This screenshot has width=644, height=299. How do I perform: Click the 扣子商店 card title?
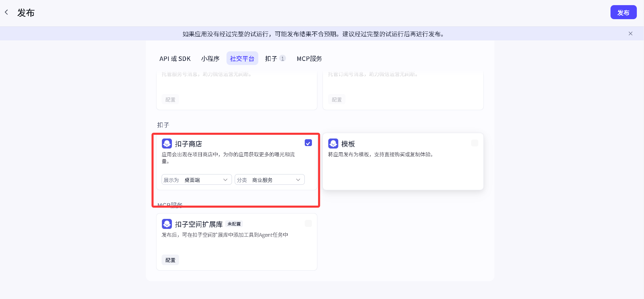tap(188, 144)
